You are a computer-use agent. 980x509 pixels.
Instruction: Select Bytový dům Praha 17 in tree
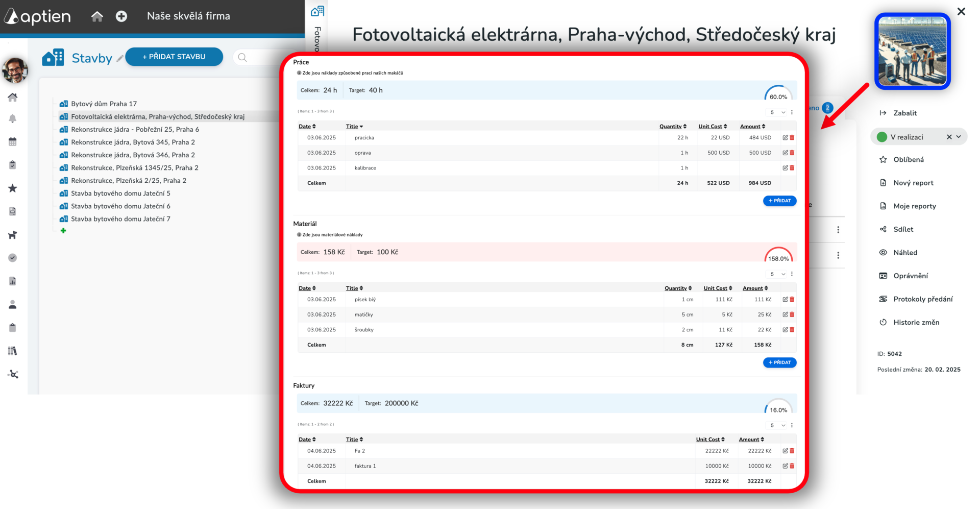[104, 104]
